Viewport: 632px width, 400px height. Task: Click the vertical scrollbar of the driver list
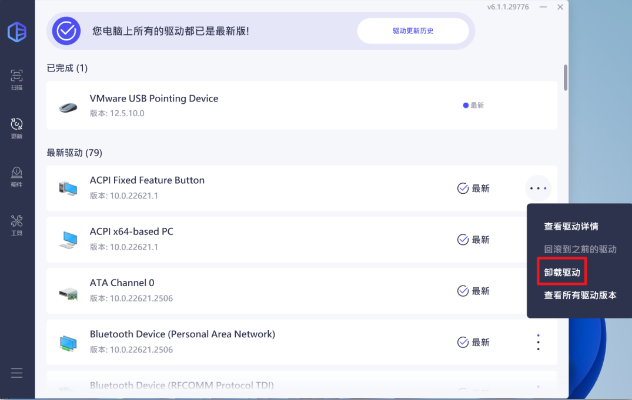[565, 78]
